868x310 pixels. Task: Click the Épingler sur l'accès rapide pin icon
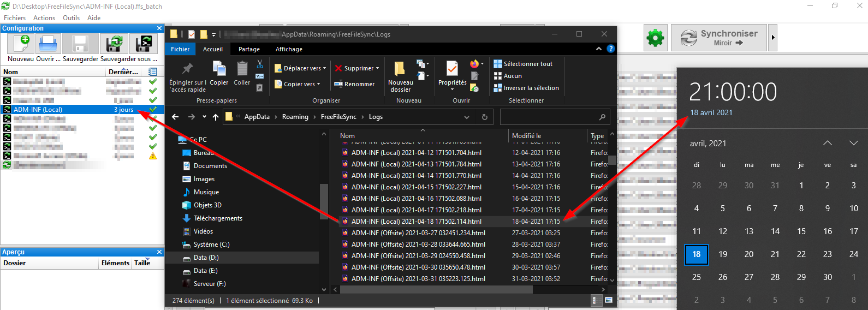[x=187, y=68]
